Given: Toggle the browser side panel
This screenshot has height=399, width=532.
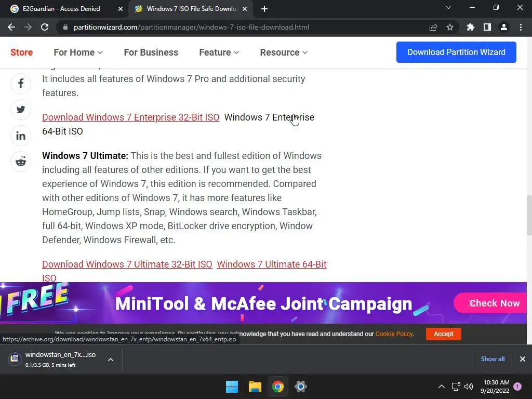Looking at the screenshot, I should [x=487, y=27].
